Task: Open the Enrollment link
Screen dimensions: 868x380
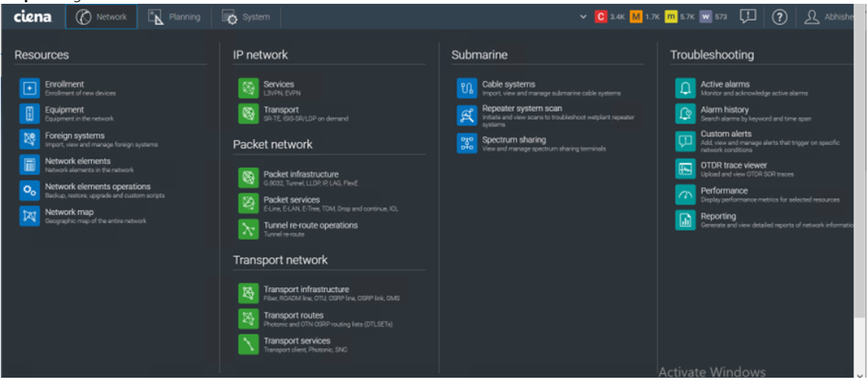Action: pyautogui.click(x=65, y=84)
